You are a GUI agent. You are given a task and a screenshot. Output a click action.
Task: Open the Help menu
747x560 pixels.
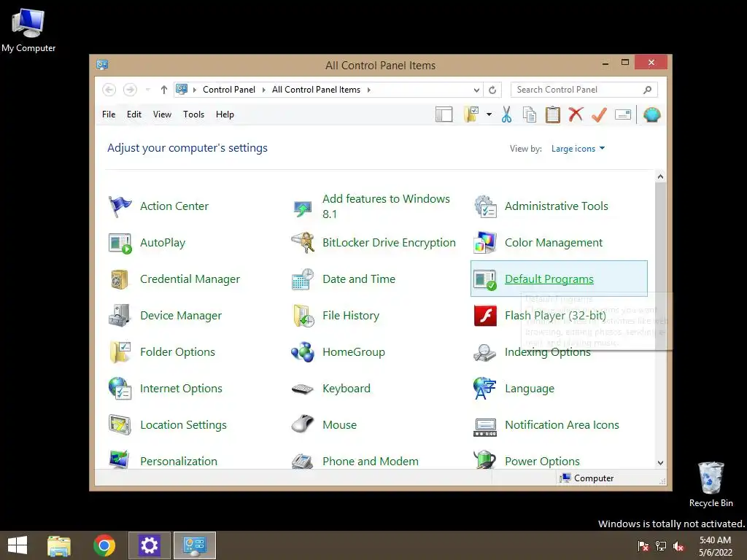pyautogui.click(x=225, y=114)
